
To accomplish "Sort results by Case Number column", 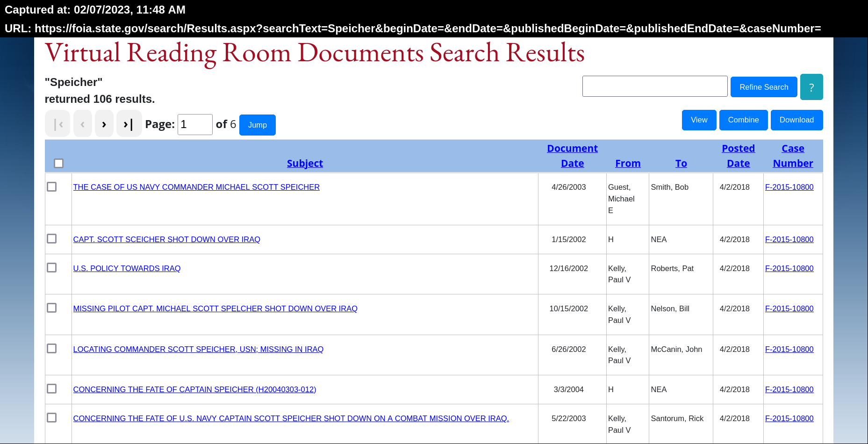I will pos(793,156).
